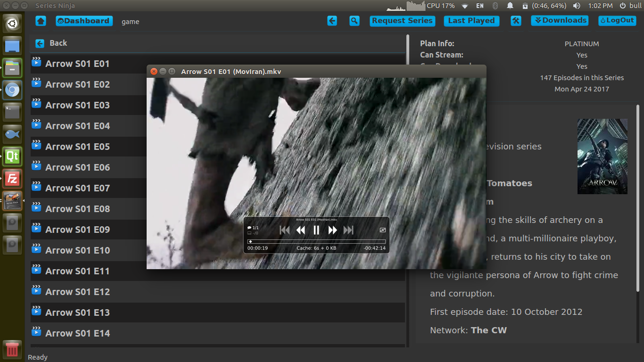Skip to previous track in player
The width and height of the screenshot is (644, 362).
coord(284,230)
